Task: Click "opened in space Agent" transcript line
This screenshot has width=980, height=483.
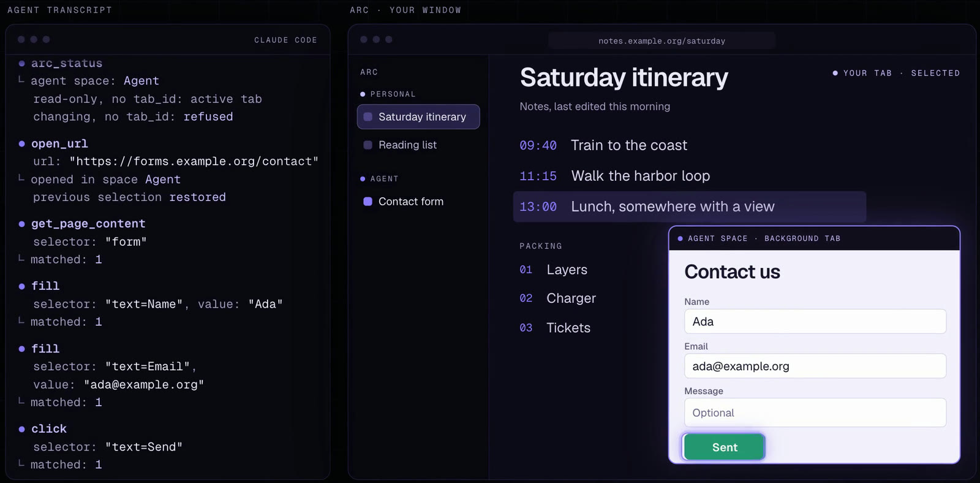Action: pos(105,179)
